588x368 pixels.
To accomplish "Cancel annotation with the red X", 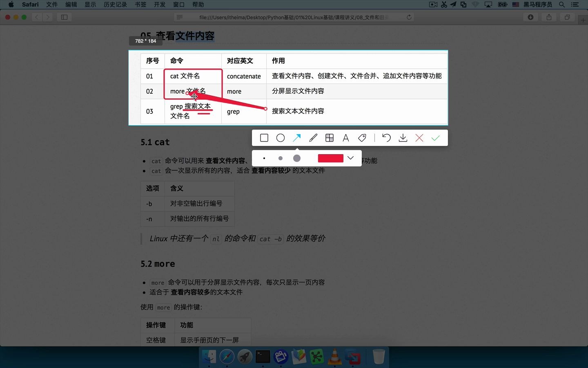I will (x=419, y=138).
